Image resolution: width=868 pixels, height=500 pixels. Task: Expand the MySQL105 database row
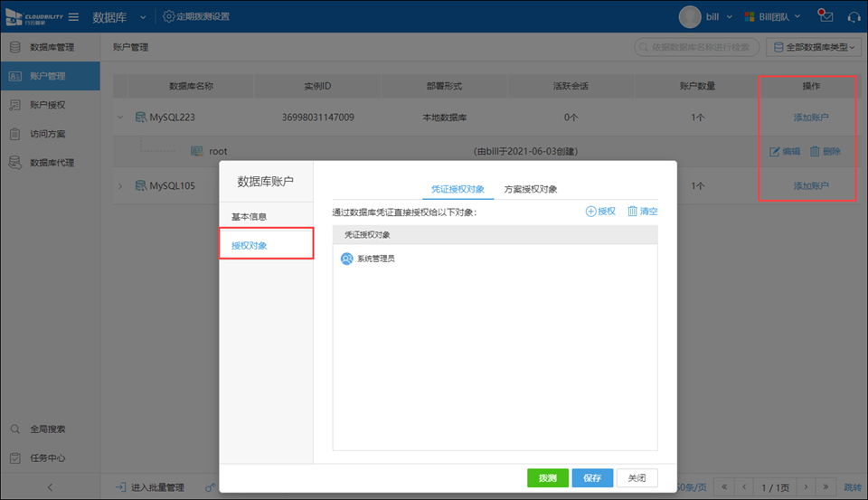[x=120, y=186]
